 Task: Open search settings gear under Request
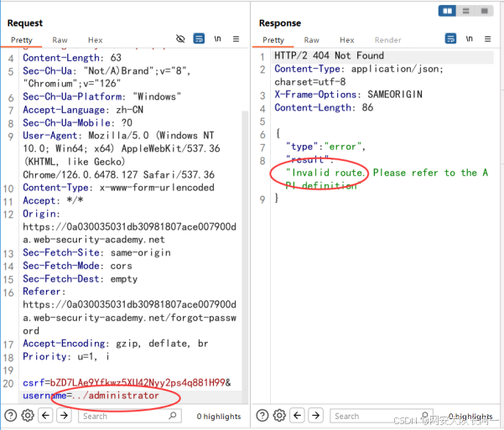(28, 416)
